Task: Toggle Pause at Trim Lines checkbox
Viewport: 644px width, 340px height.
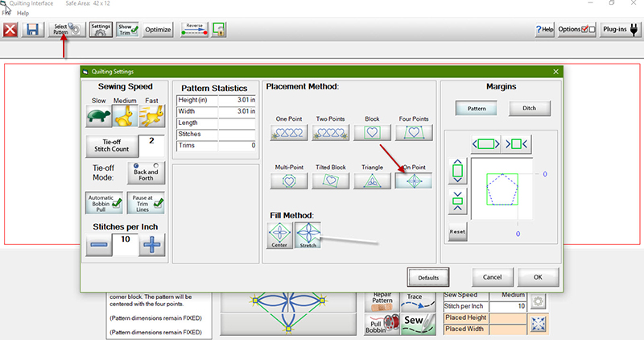Action: pos(146,203)
